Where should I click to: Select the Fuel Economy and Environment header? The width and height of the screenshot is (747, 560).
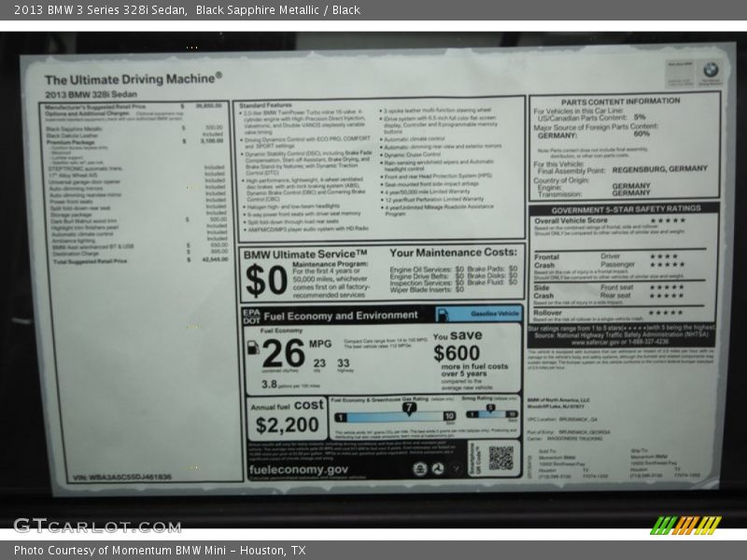[341, 314]
